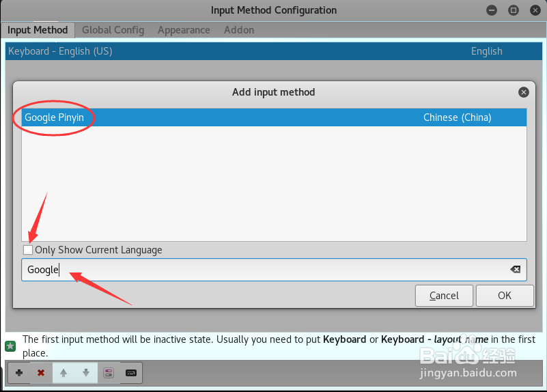
Task: Click the English language column value
Action: (x=487, y=51)
